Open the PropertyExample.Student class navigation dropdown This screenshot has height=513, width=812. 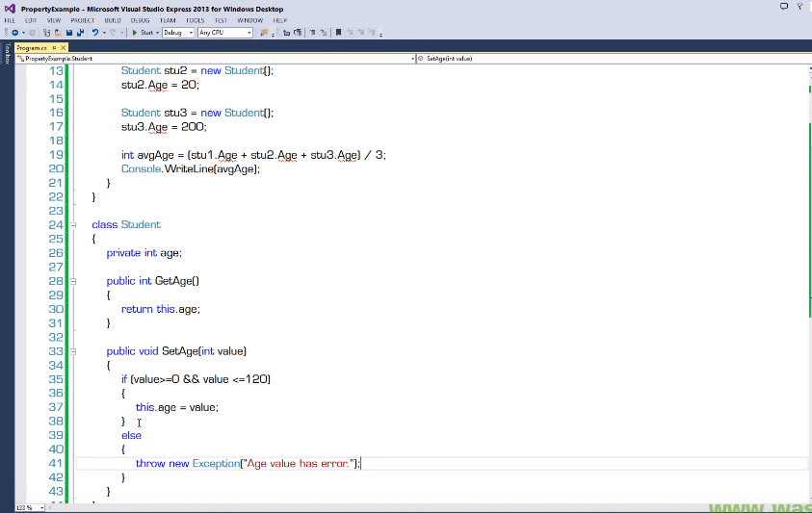[216, 59]
